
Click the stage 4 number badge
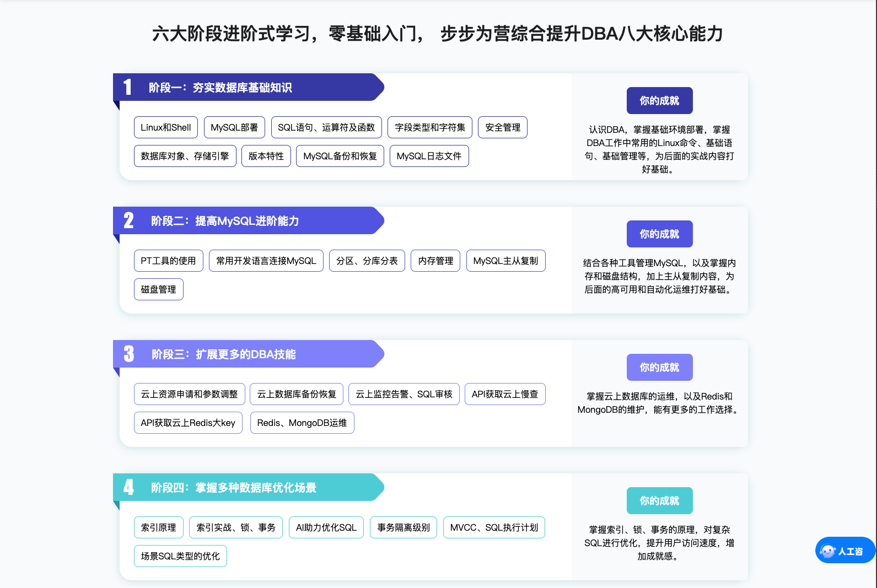tap(128, 487)
